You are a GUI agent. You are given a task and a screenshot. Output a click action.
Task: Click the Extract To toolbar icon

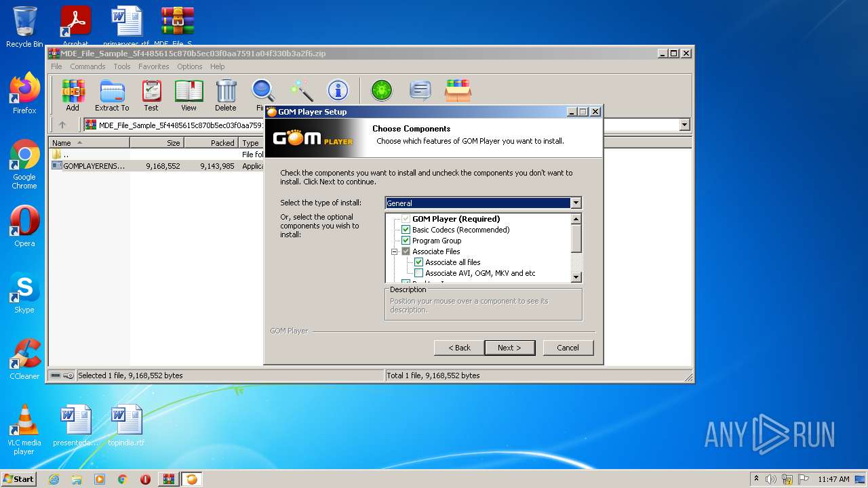coord(112,95)
